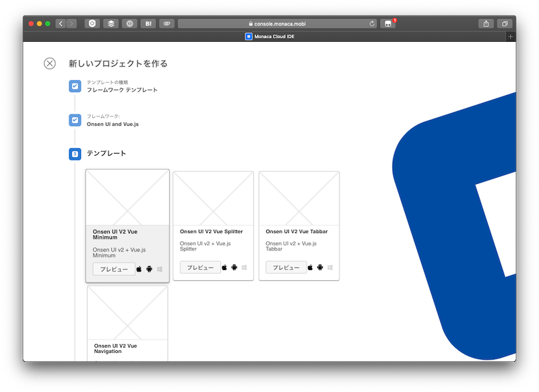Click the console.monaca.mobi address bar
This screenshot has height=392, width=539.
coord(277,24)
